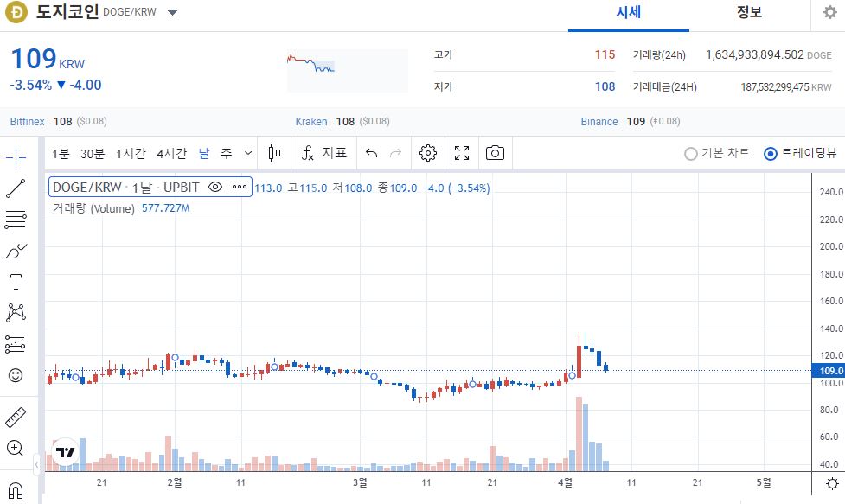
Task: Click the volume value 577.727M
Action: point(165,207)
